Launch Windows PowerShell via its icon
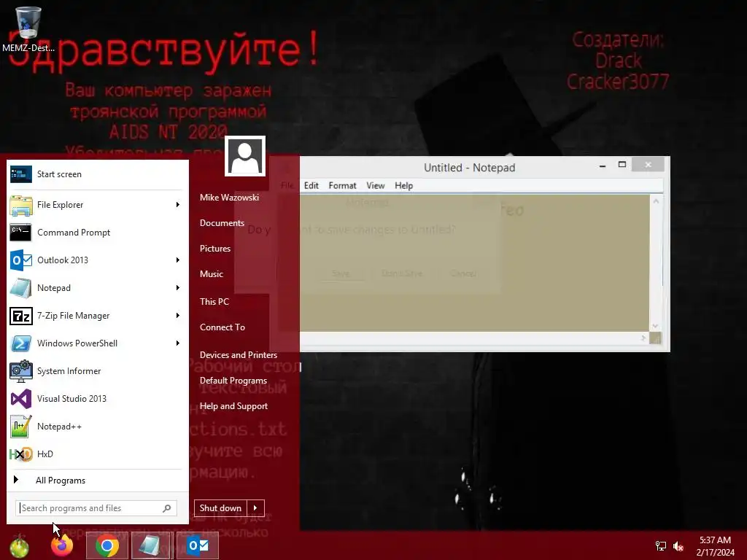This screenshot has width=747, height=560. pyautogui.click(x=21, y=343)
